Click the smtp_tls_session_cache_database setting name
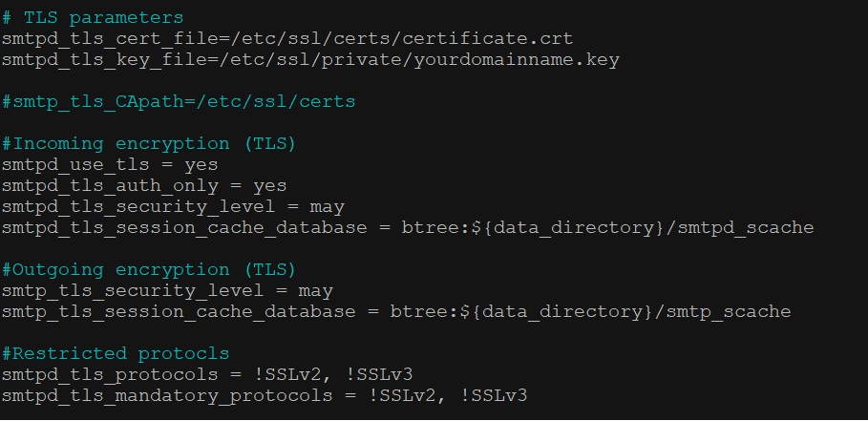 click(x=179, y=312)
